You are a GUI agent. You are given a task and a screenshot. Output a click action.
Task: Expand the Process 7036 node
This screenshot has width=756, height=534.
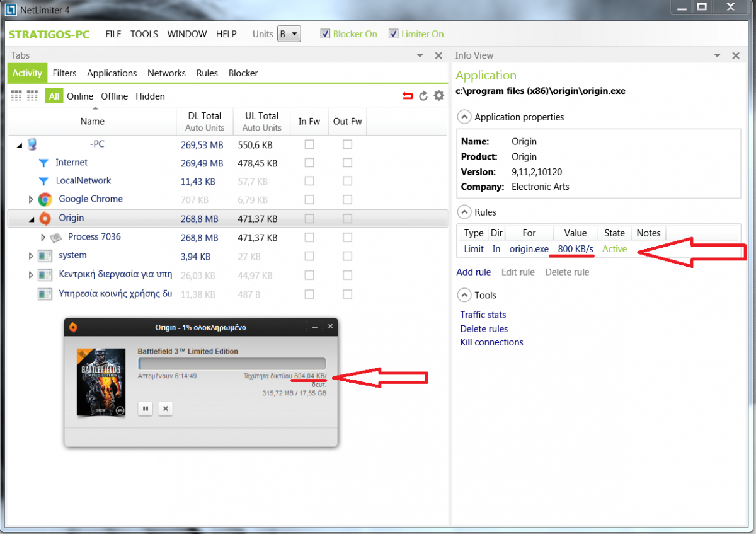(x=43, y=238)
